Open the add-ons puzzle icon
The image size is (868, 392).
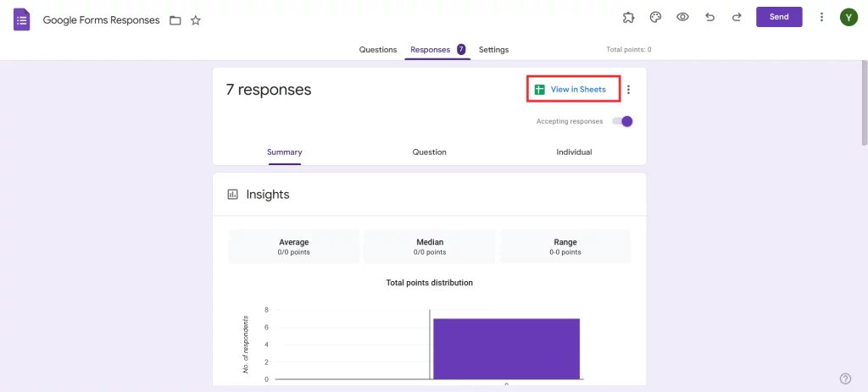(x=628, y=17)
